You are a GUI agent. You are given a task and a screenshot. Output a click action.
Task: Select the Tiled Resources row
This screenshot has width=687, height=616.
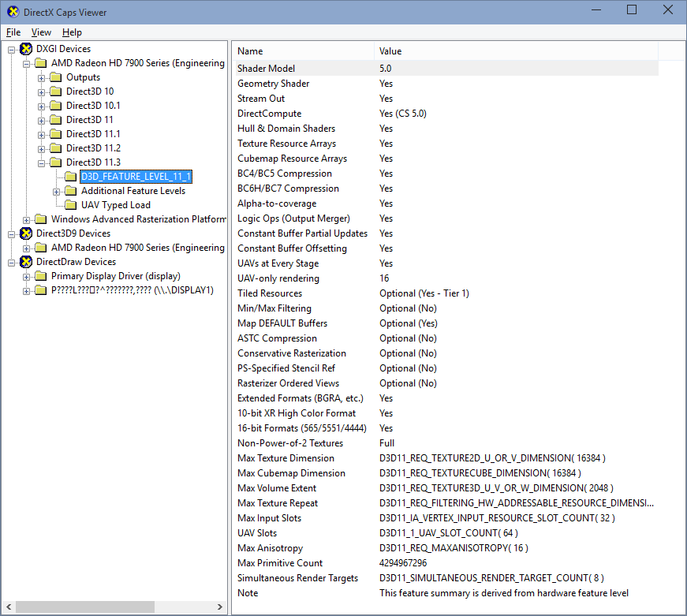[x=447, y=293]
